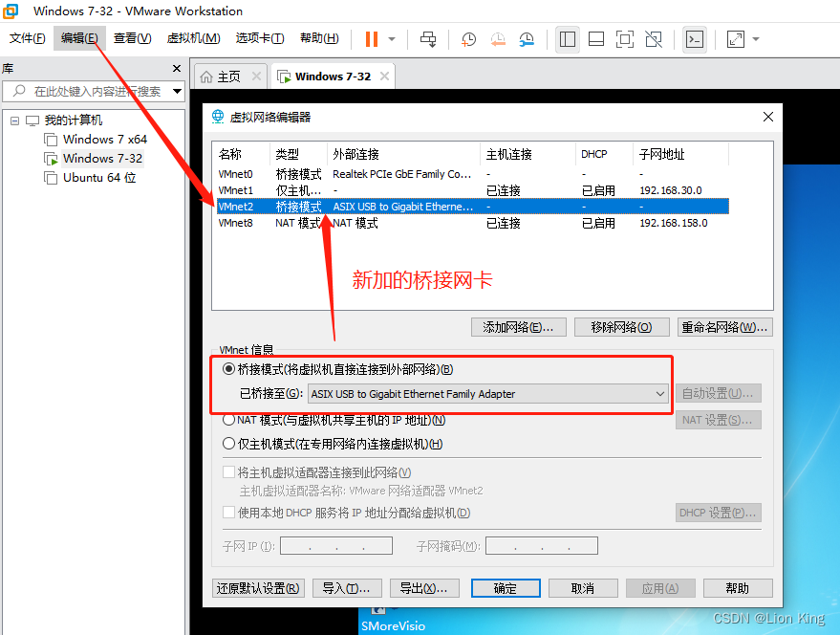The image size is (840, 635).
Task: Select the VMnet1 host-only row
Action: pyautogui.click(x=472, y=190)
